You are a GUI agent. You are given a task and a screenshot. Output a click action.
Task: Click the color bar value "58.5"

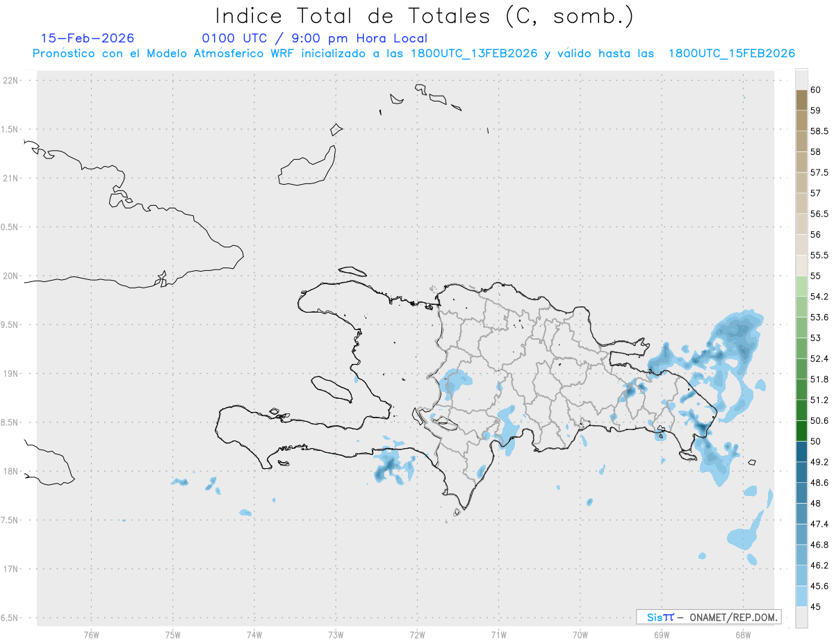point(819,131)
